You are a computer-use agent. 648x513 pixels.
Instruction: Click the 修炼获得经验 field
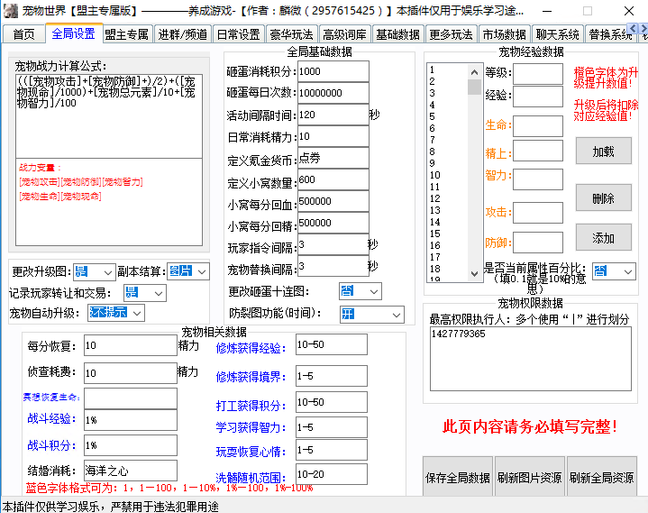pos(331,344)
